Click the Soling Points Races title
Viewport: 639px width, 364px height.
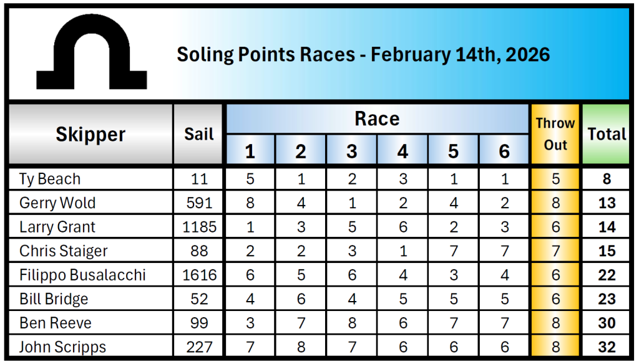(x=363, y=54)
